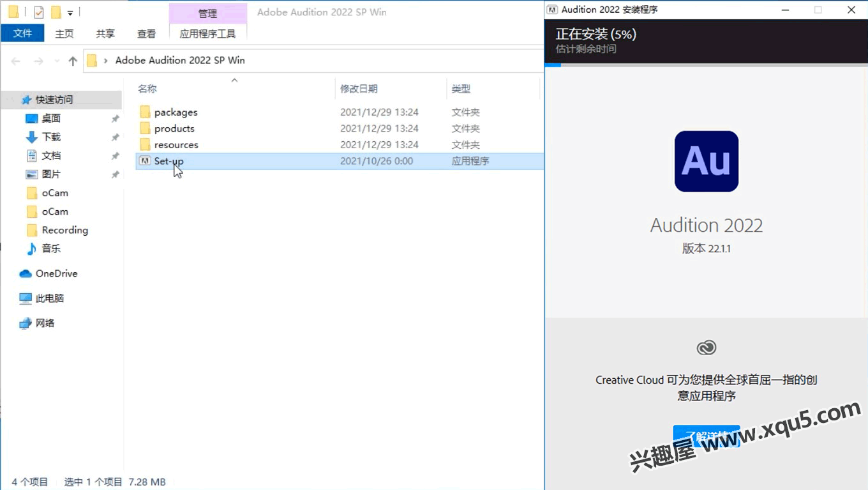This screenshot has height=490, width=868.
Task: Click the 4 个项目 status bar text
Action: tap(29, 482)
